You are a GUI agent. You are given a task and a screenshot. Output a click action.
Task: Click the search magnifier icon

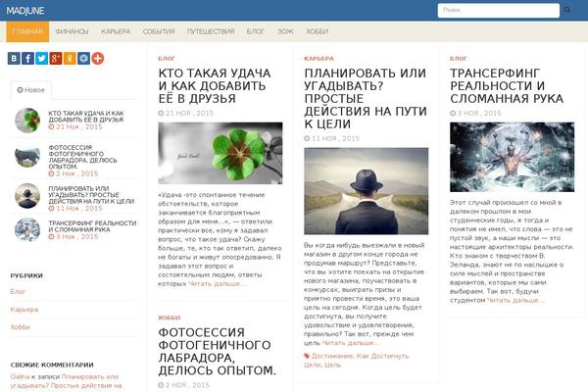pos(567,10)
